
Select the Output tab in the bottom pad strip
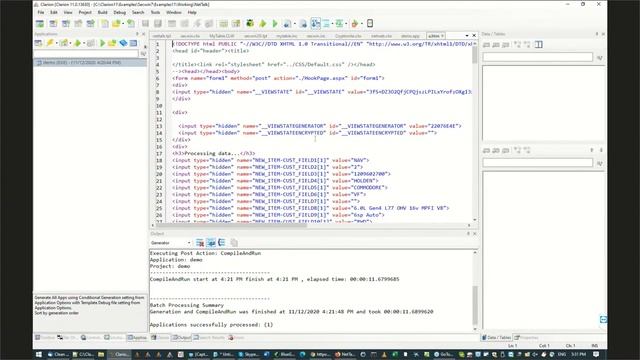(181, 338)
